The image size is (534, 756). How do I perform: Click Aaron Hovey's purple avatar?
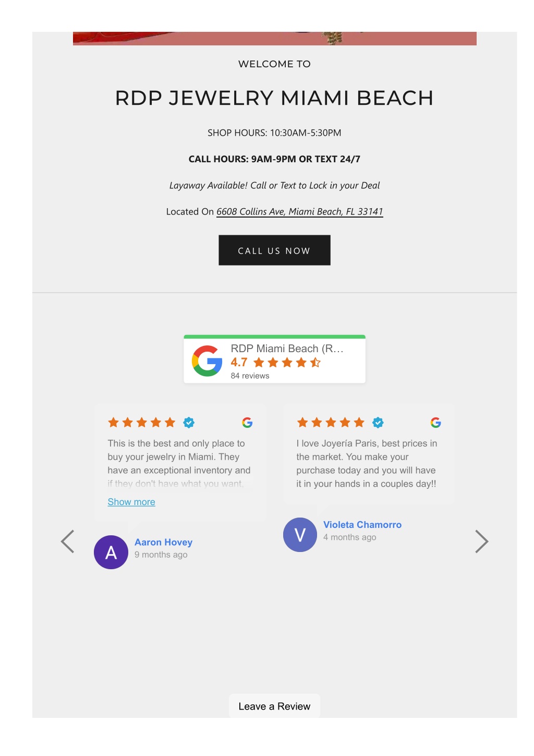tap(111, 552)
